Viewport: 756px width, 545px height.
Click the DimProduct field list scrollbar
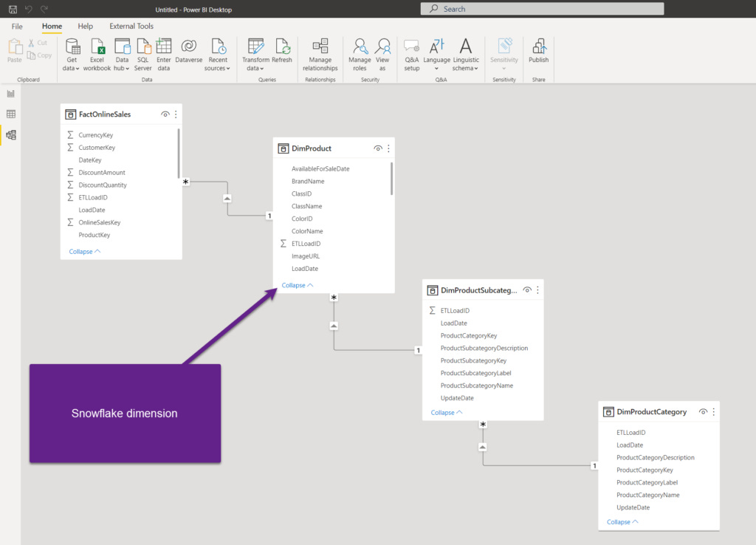[391, 179]
